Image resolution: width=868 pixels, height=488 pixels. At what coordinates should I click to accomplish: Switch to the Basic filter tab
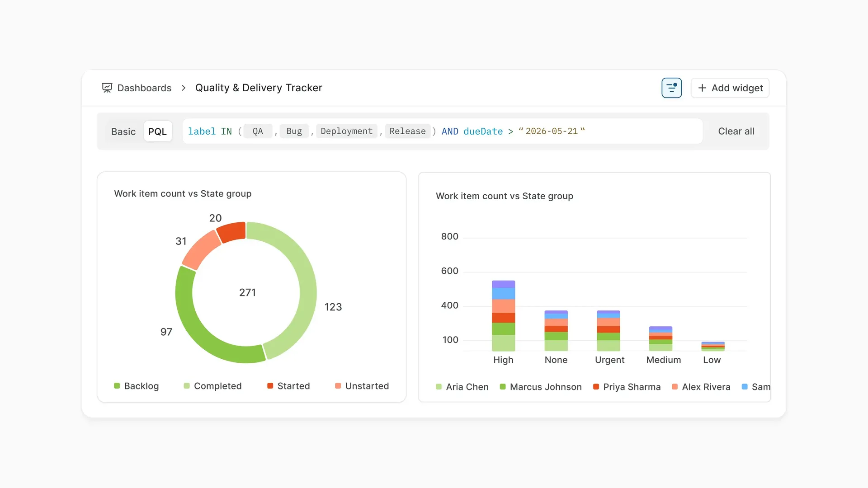pyautogui.click(x=123, y=131)
